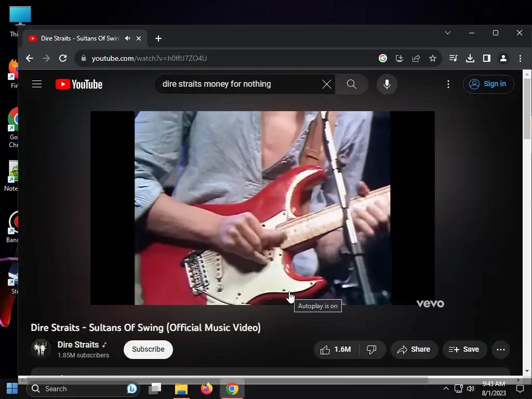Image resolution: width=532 pixels, height=399 pixels.
Task: Open system volume control
Action: 471,389
